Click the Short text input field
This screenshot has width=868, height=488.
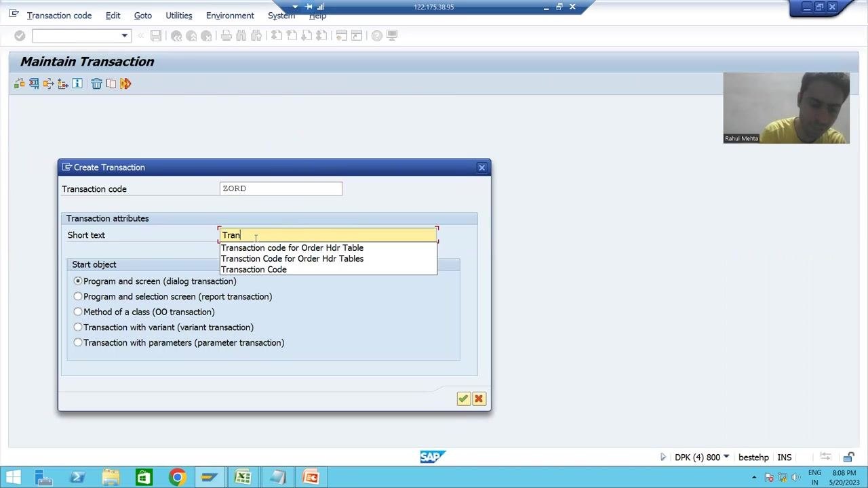tap(328, 235)
